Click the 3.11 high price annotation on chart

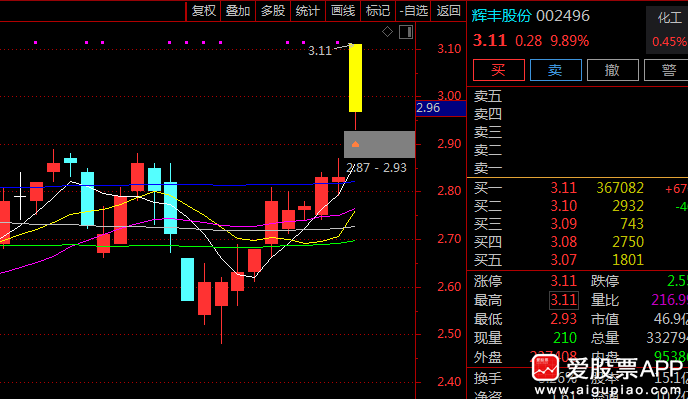coord(320,51)
